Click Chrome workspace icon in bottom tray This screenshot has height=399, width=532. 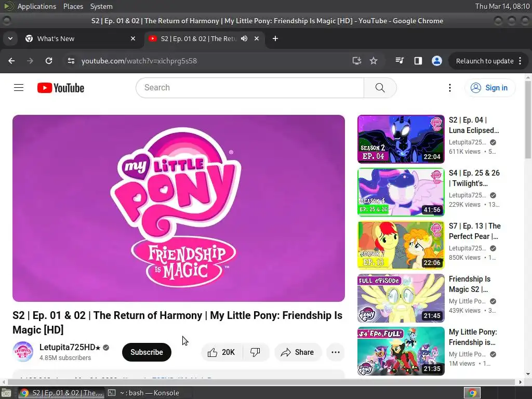coord(472,393)
